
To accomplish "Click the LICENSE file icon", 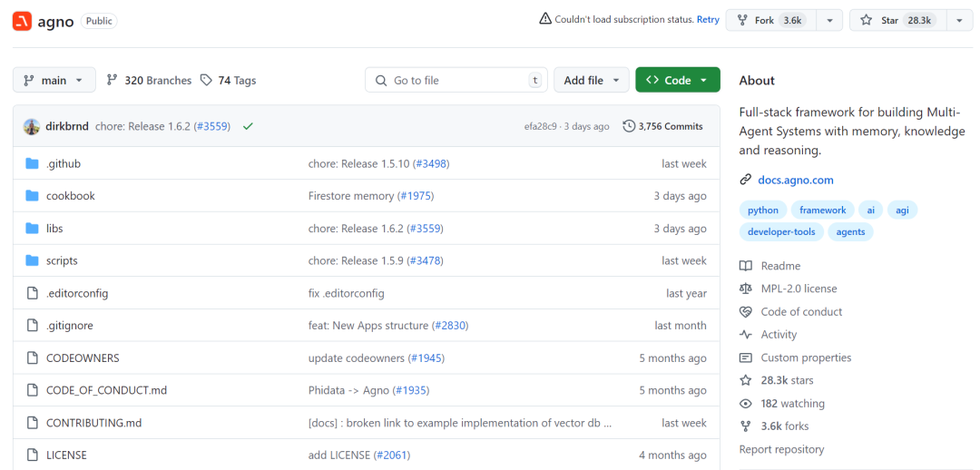I will (x=33, y=455).
